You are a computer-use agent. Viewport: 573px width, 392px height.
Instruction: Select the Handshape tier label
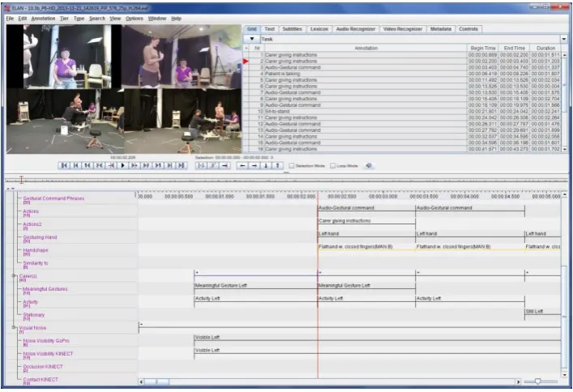point(36,250)
